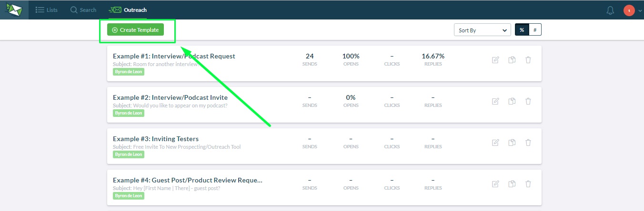Delete Example #3 Inviting Testers template

tap(528, 143)
